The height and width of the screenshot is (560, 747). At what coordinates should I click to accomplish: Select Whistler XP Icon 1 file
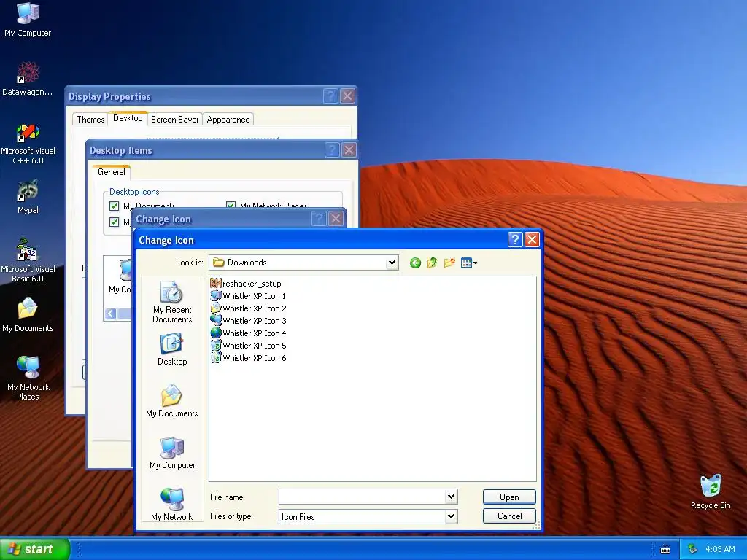point(248,296)
